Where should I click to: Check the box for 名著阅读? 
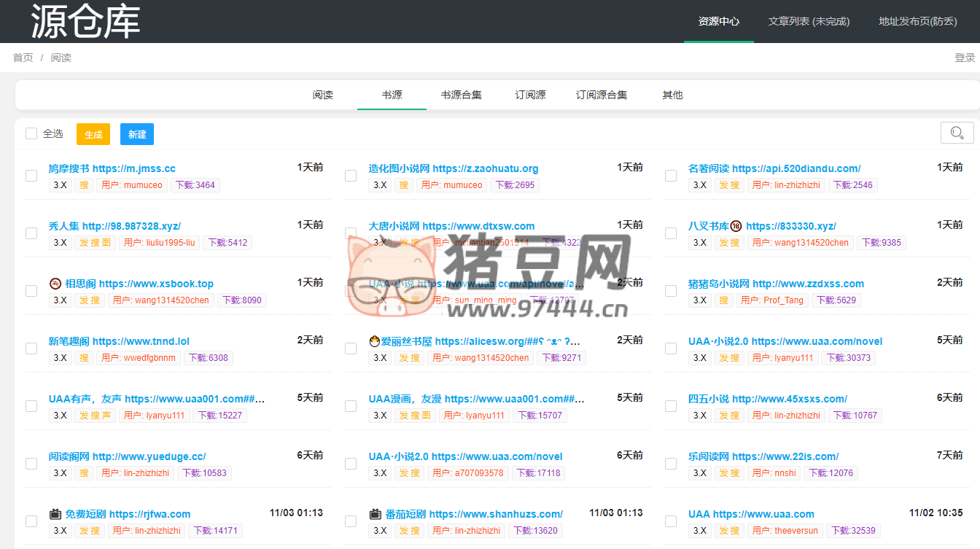(671, 176)
